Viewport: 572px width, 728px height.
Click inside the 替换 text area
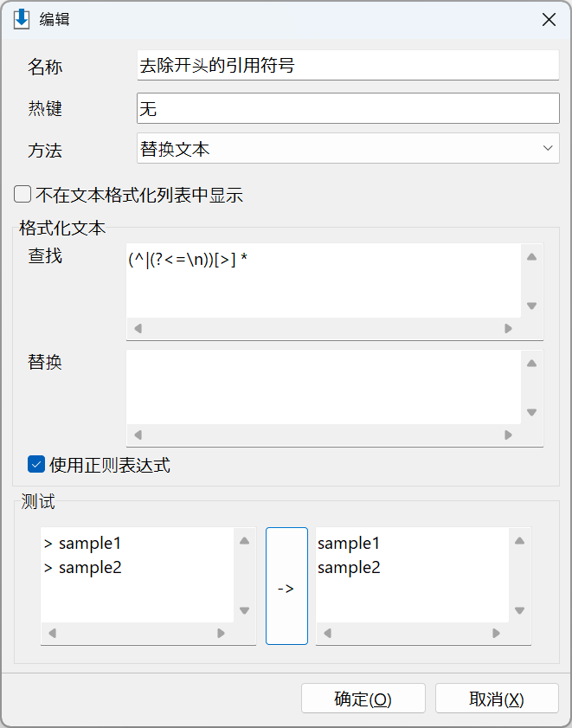coord(324,387)
